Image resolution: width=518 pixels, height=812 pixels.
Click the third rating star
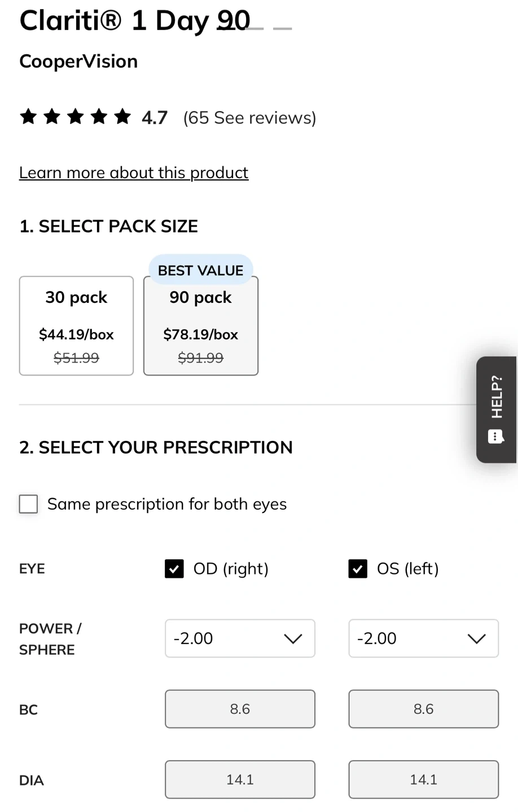[75, 117]
